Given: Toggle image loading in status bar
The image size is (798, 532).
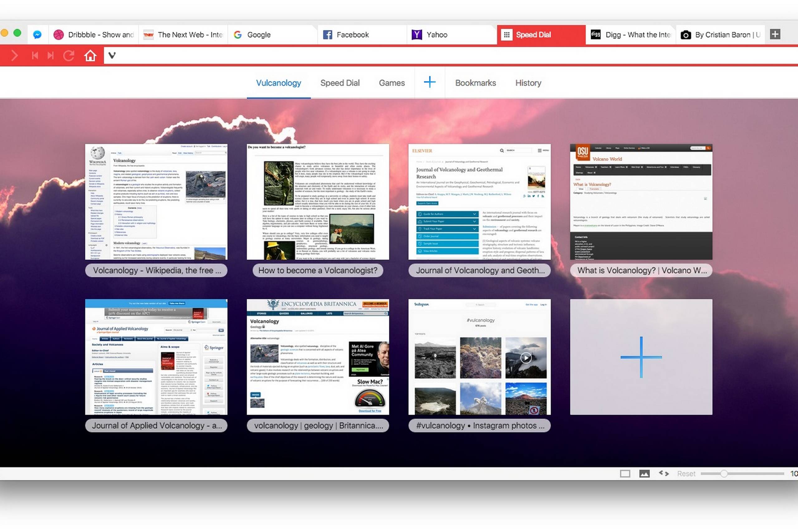Looking at the screenshot, I should point(644,474).
